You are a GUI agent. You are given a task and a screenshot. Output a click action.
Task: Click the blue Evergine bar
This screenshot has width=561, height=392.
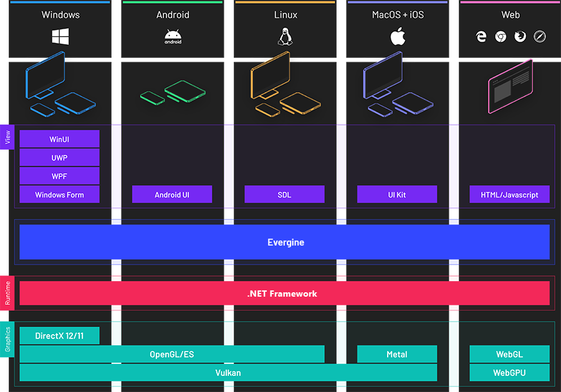pyautogui.click(x=284, y=242)
